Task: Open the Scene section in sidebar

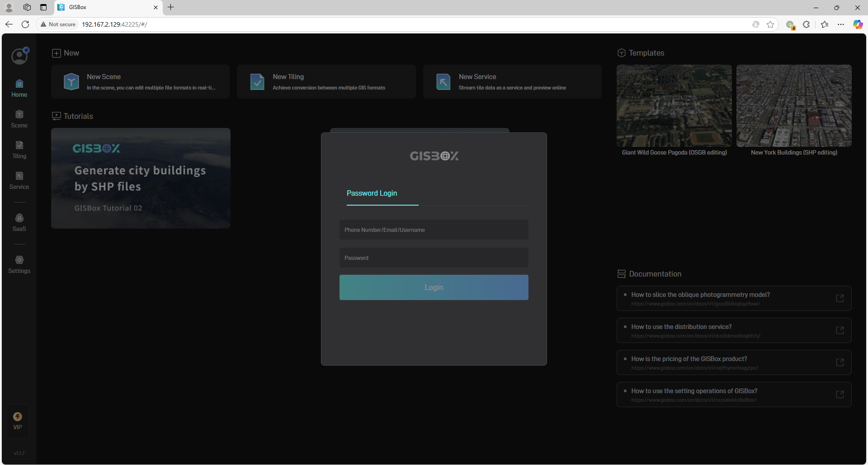Action: (x=19, y=119)
